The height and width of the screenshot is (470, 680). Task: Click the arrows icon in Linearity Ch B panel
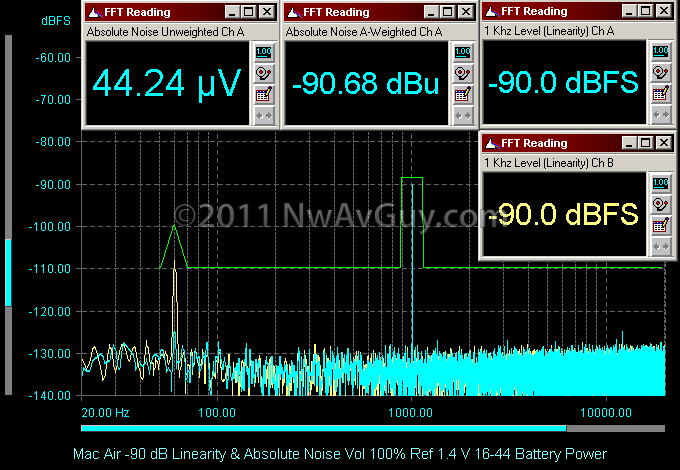point(661,247)
